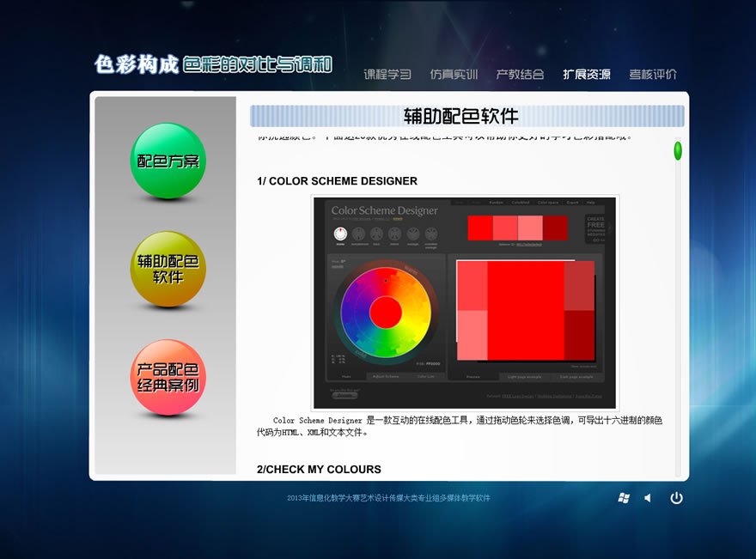Viewport: 756px width, 559px height.
Task: Click the 辅助配色软件 panel title banner
Action: coord(467,116)
